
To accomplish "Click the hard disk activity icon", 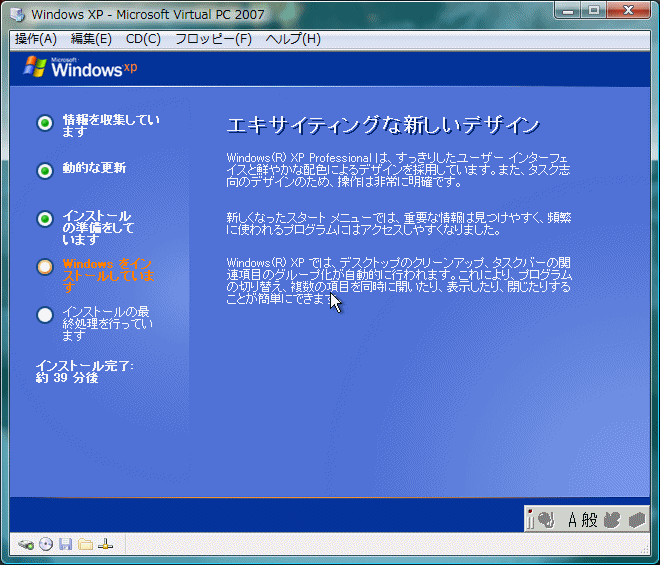I will pos(26,544).
